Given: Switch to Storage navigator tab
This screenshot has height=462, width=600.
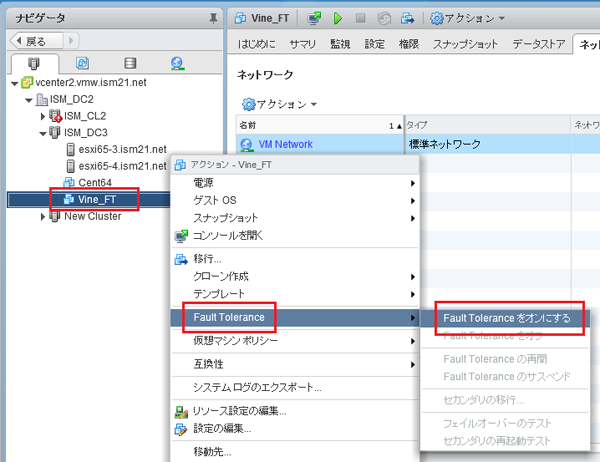Looking at the screenshot, I should coord(130,63).
